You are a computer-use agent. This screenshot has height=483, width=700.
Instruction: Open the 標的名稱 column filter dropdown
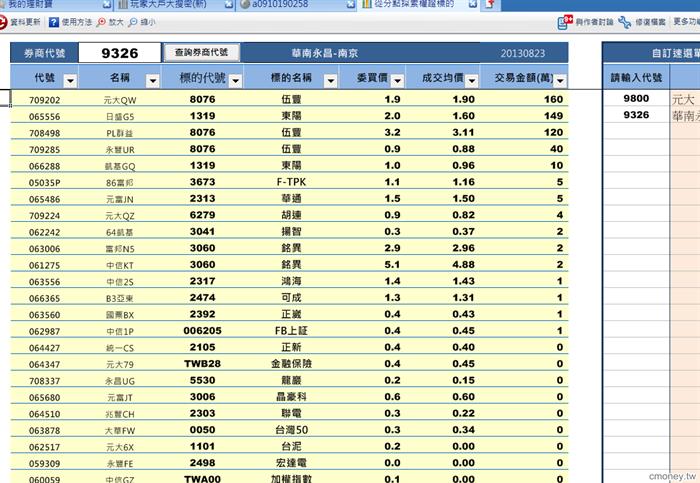pyautogui.click(x=330, y=81)
